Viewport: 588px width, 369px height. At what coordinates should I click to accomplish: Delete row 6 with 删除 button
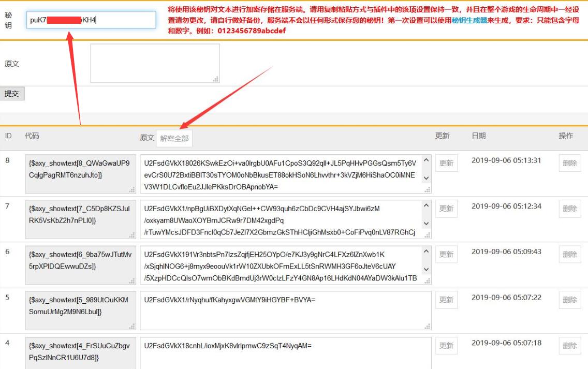569,254
